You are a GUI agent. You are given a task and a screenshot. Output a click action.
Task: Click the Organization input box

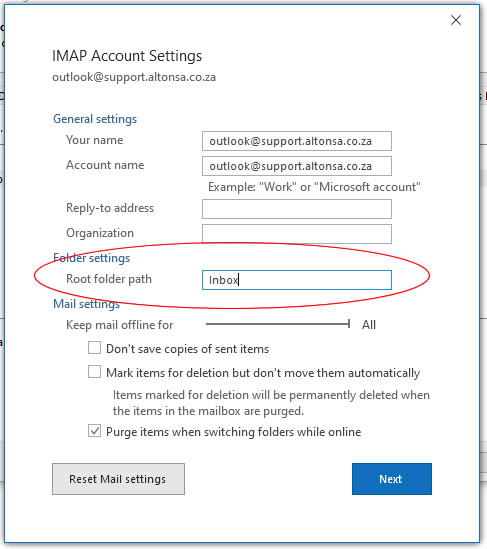(297, 234)
